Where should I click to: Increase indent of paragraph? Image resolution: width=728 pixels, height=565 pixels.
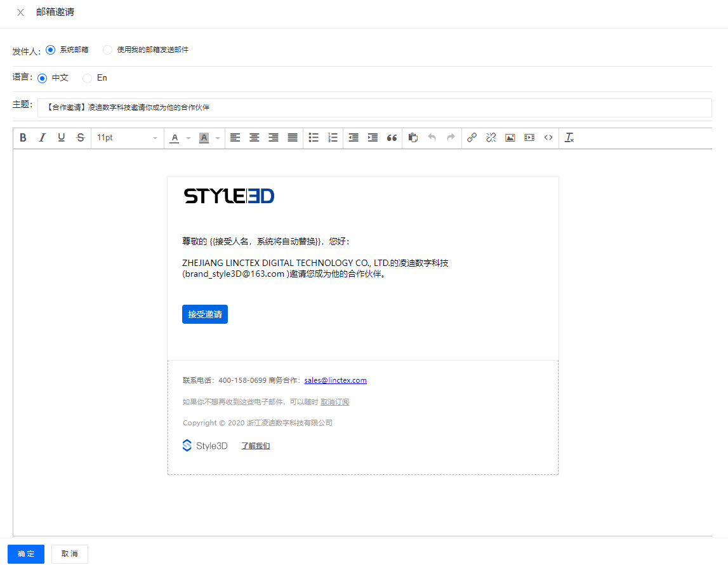point(373,137)
